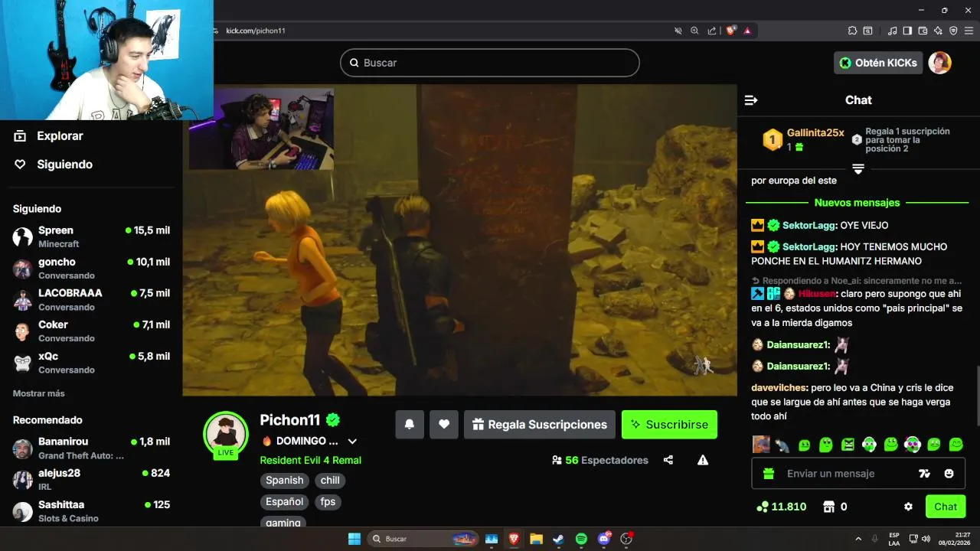This screenshot has width=980, height=551.
Task: Click the Brave Rewards triangle icon
Action: (747, 31)
